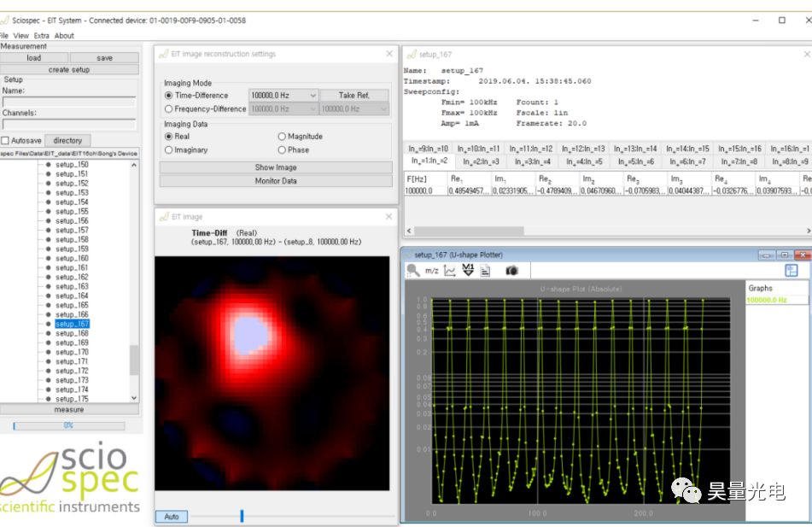
Task: Click the EIT image color scale slider
Action: [x=242, y=516]
